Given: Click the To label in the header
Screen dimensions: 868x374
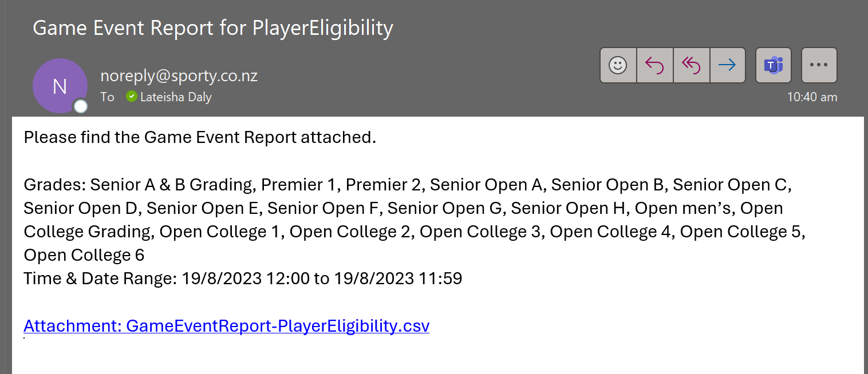Looking at the screenshot, I should pyautogui.click(x=108, y=97).
